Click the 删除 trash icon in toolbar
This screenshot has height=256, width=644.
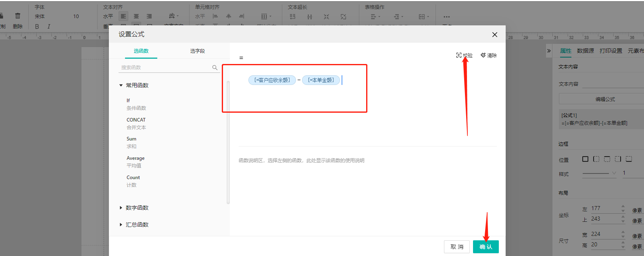pyautogui.click(x=18, y=16)
